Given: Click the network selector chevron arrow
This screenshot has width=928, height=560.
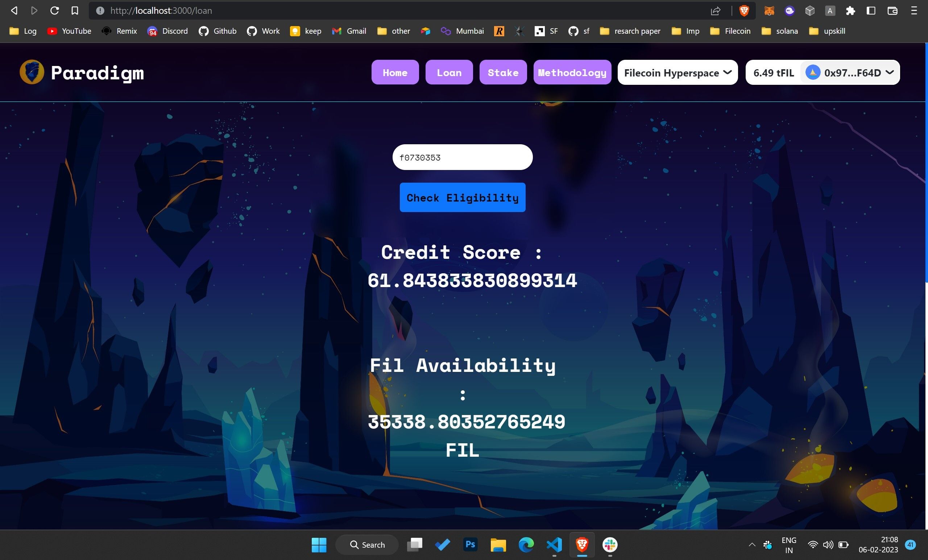Looking at the screenshot, I should [728, 72].
